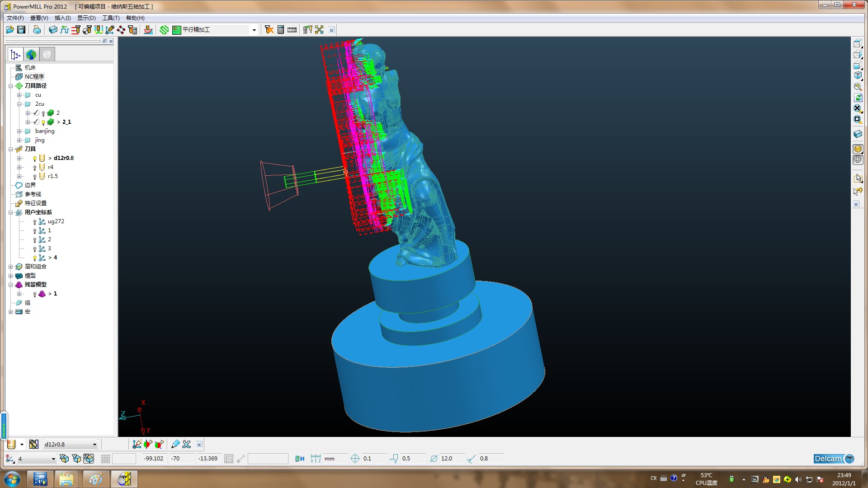This screenshot has width=868, height=488.
Task: Expand the 模型 tree node
Action: point(10,276)
